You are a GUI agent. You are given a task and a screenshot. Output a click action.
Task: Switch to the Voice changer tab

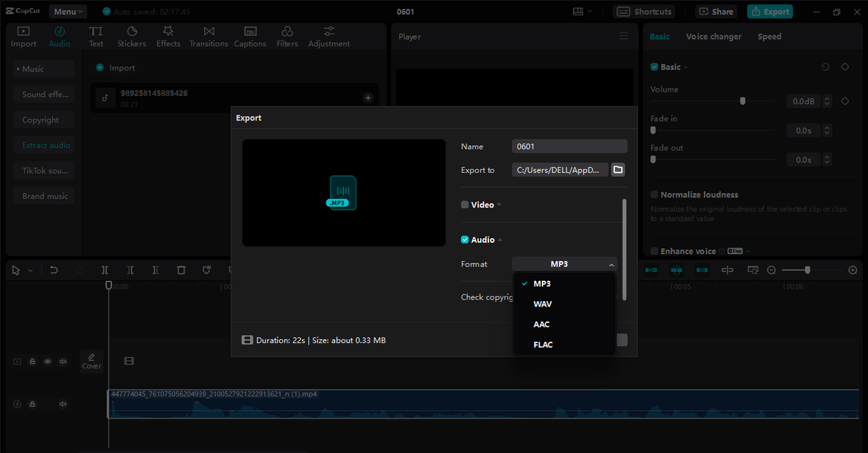713,37
